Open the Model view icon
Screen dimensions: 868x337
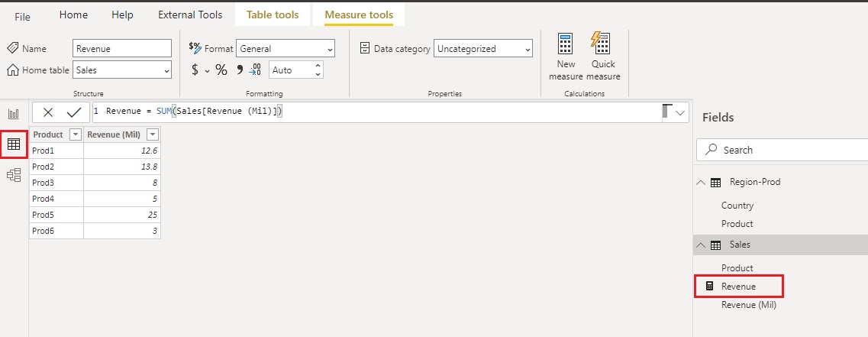(14, 175)
